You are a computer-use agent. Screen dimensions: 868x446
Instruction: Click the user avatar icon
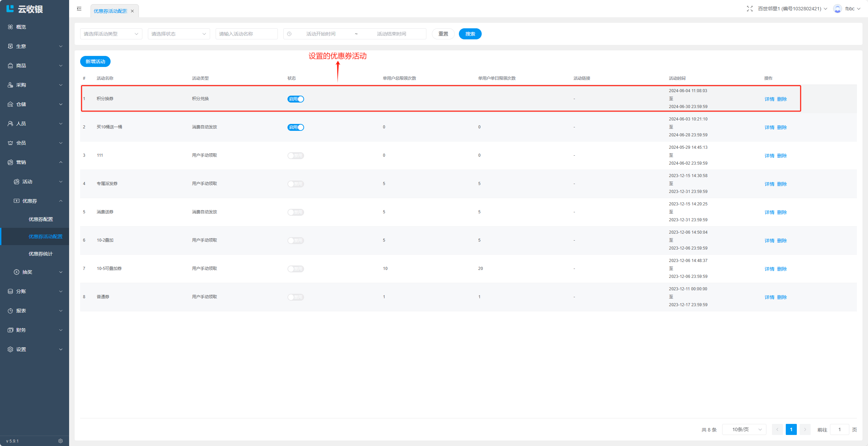(837, 9)
